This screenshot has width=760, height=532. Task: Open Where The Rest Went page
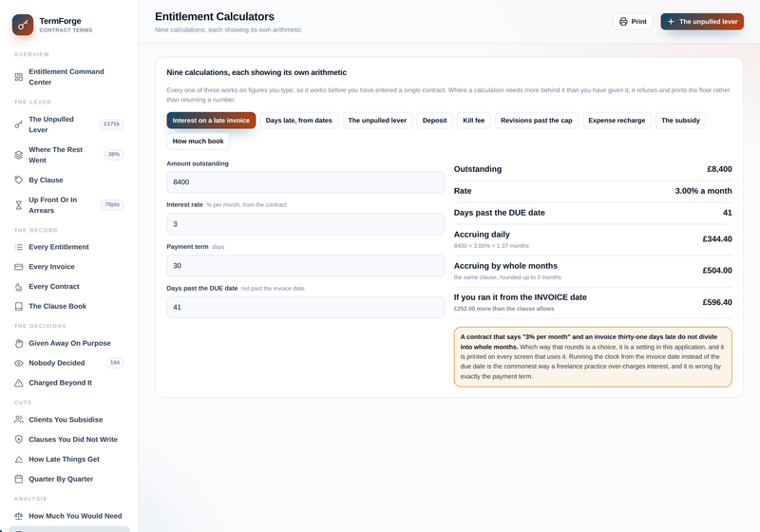pos(68,155)
